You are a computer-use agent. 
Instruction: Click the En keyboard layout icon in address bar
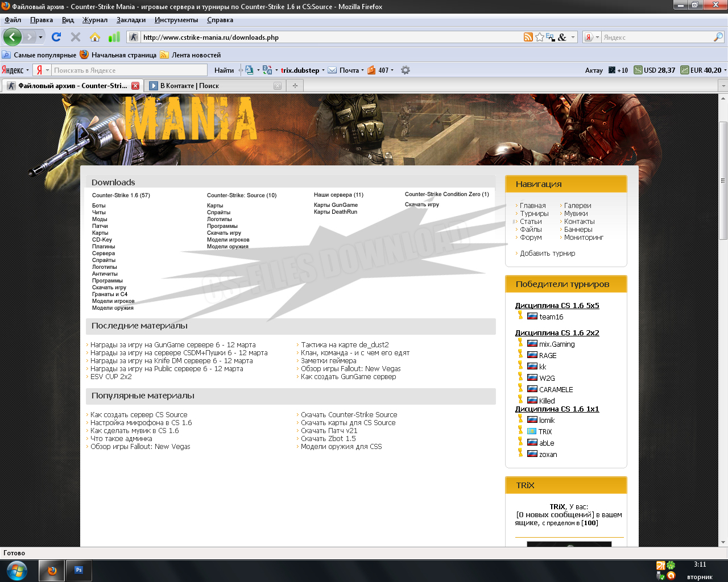[551, 37]
